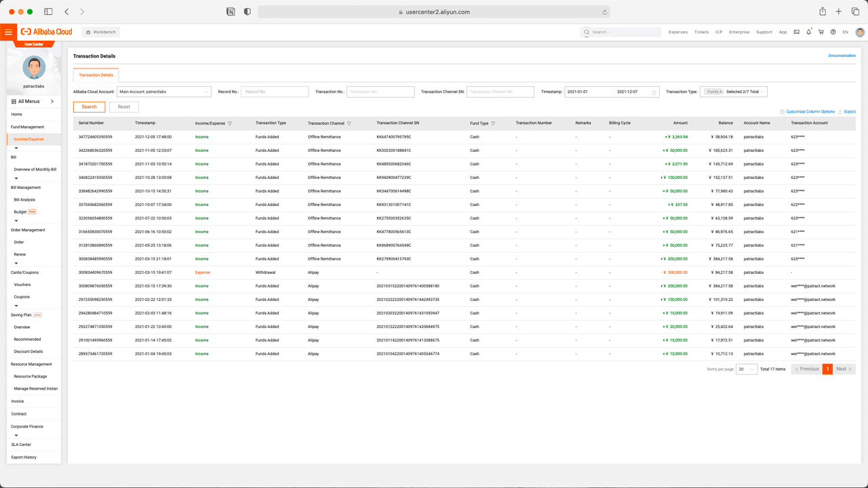This screenshot has height=488, width=868.
Task: Open Overview of Monthly Bill menu item
Action: pyautogui.click(x=35, y=169)
